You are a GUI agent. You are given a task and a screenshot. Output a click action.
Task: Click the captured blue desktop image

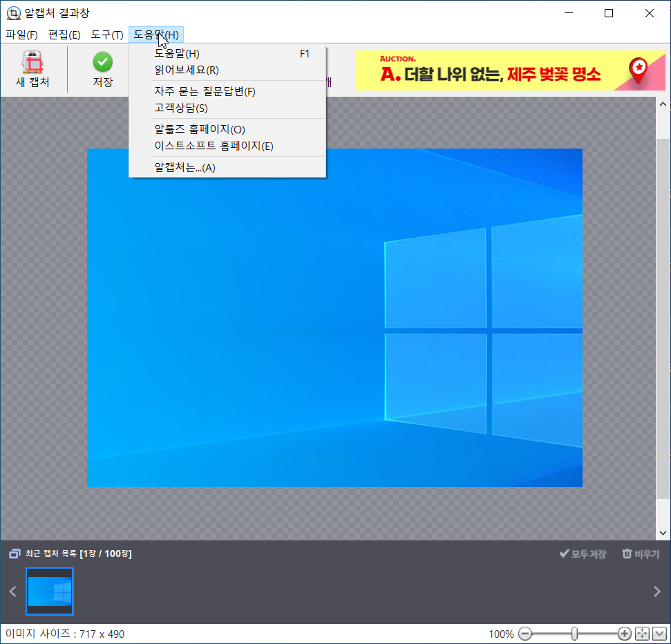[x=334, y=317]
